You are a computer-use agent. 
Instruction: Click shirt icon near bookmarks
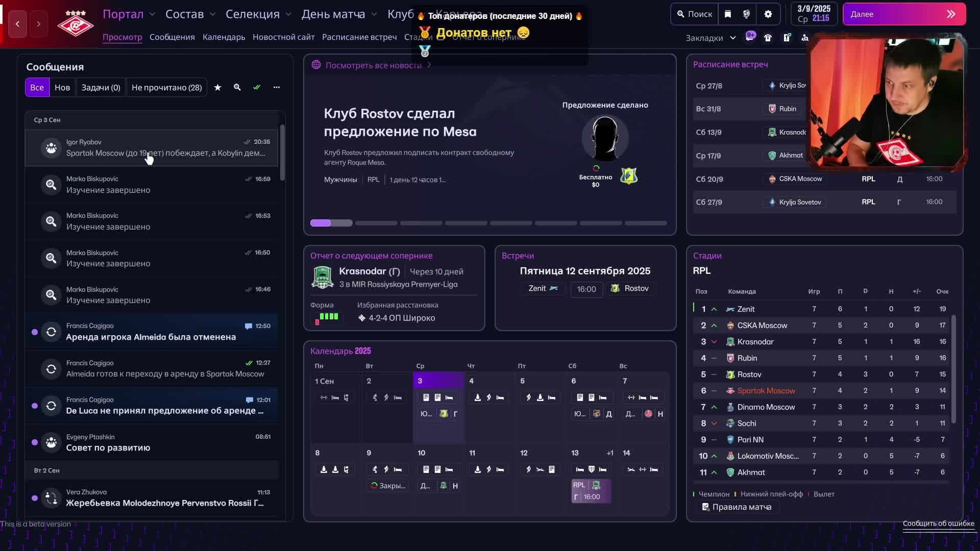click(x=768, y=38)
